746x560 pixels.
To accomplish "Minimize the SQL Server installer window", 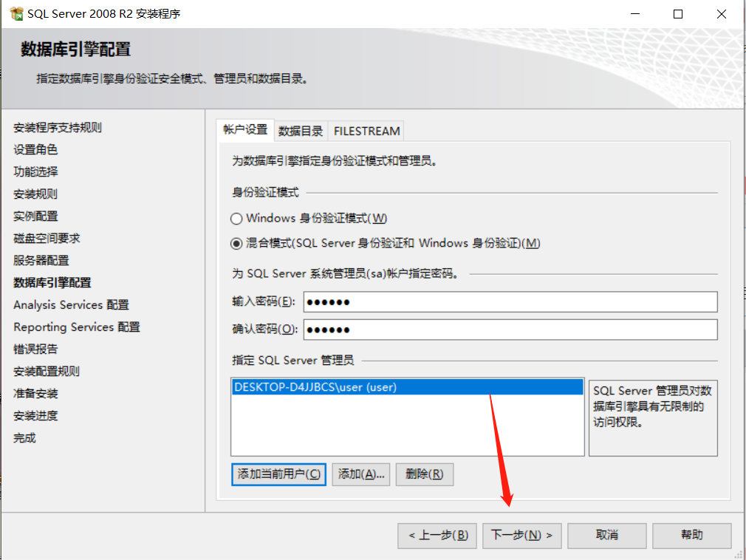I will [635, 14].
